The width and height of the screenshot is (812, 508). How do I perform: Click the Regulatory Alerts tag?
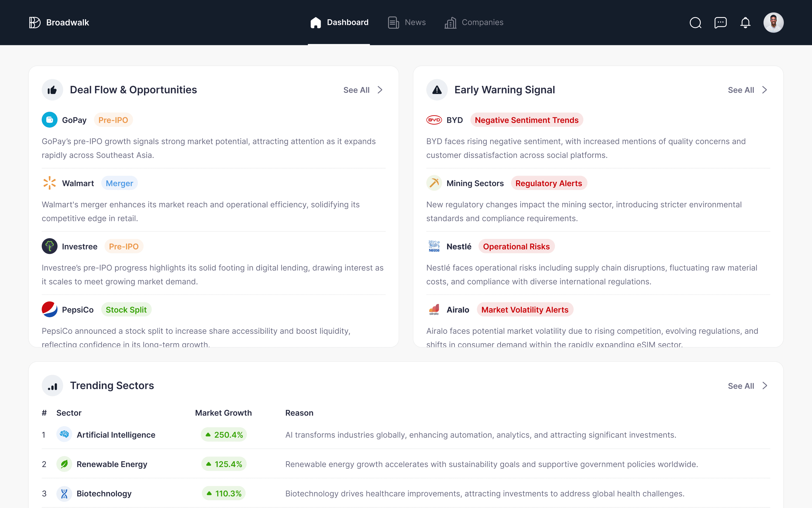(x=549, y=183)
